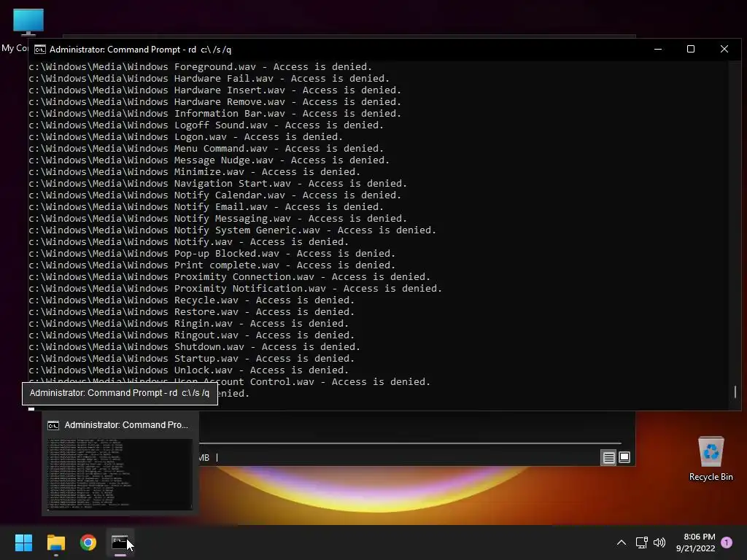Open the Recycle Bin desktop icon
The height and width of the screenshot is (560, 747).
click(x=711, y=459)
